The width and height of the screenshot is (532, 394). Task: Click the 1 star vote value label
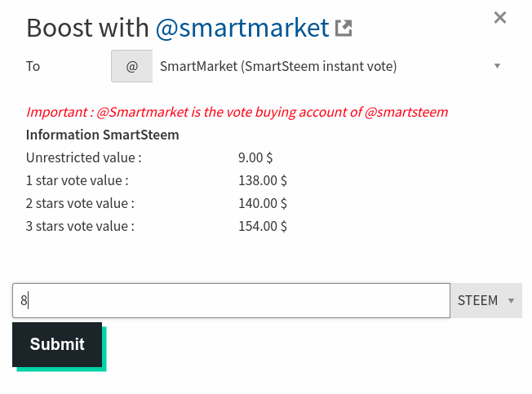point(78,180)
